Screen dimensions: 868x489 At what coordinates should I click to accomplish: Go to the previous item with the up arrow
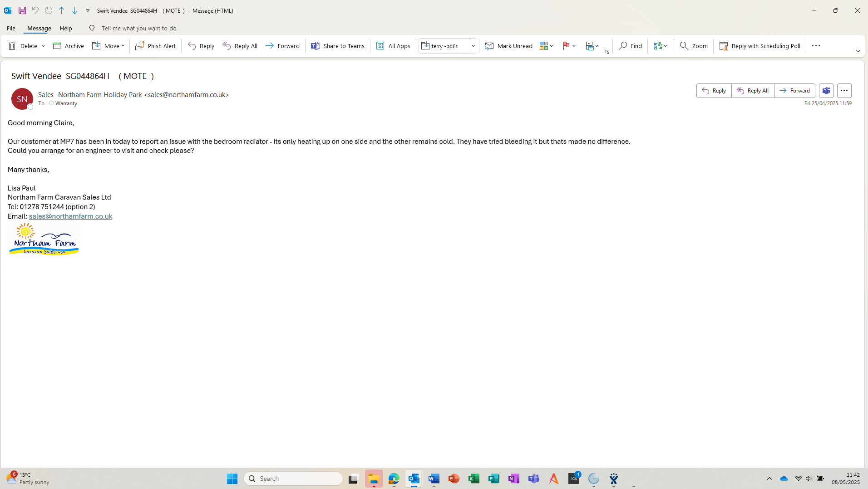pyautogui.click(x=61, y=10)
